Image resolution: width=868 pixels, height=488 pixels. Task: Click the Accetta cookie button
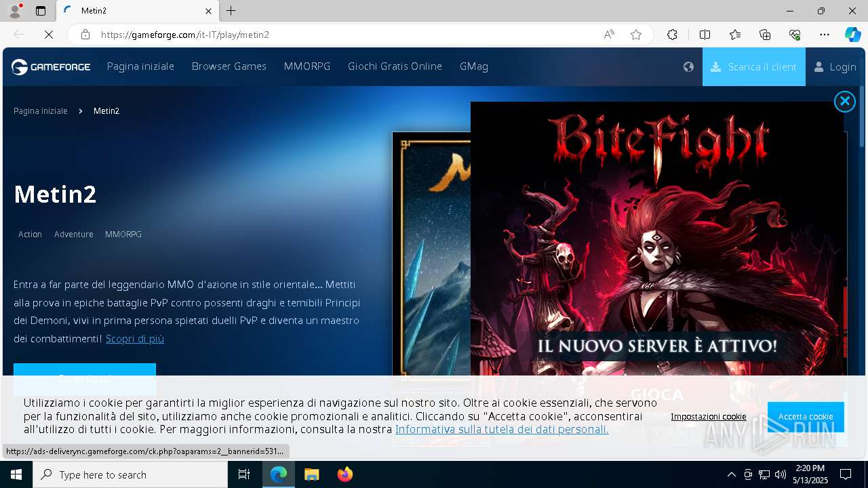[x=806, y=417]
